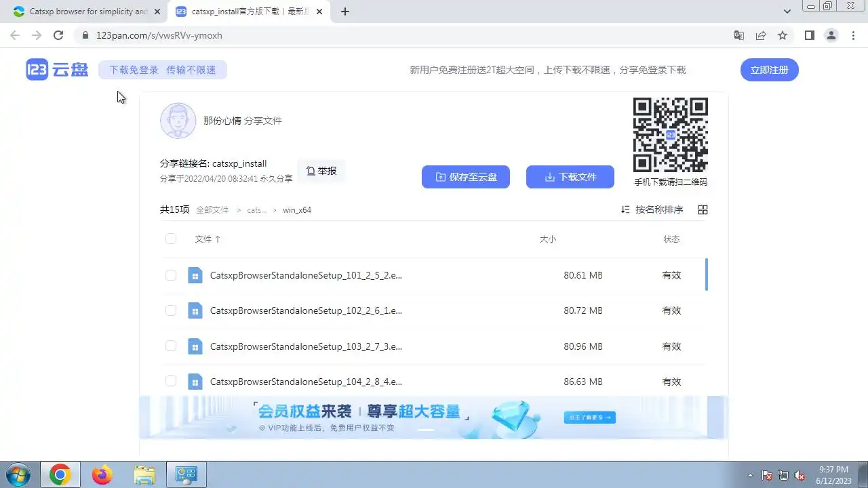Check the Setup_104_2_8_4 file box
The image size is (868, 488).
coord(171,382)
